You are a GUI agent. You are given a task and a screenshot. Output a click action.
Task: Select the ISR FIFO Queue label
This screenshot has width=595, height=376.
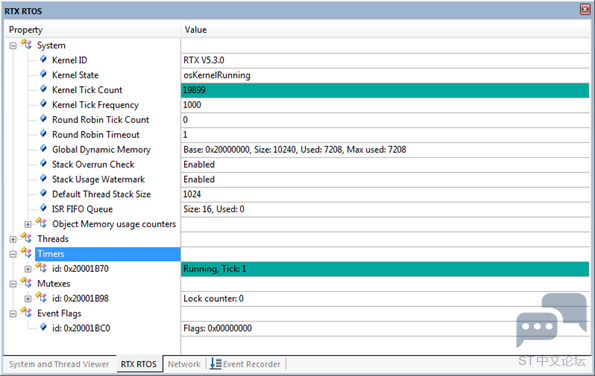point(82,209)
